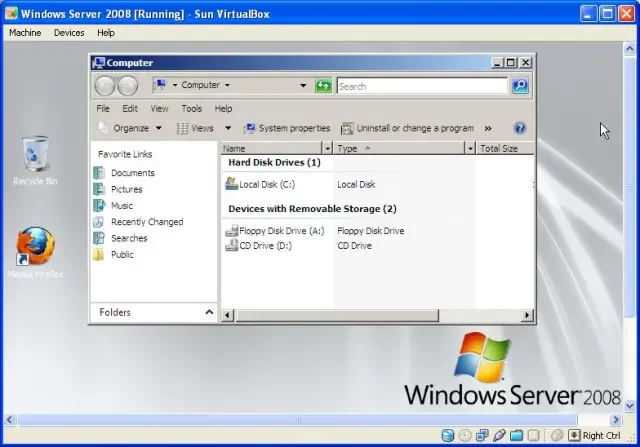The width and height of the screenshot is (640, 447).
Task: Open the Edit menu
Action: point(130,109)
